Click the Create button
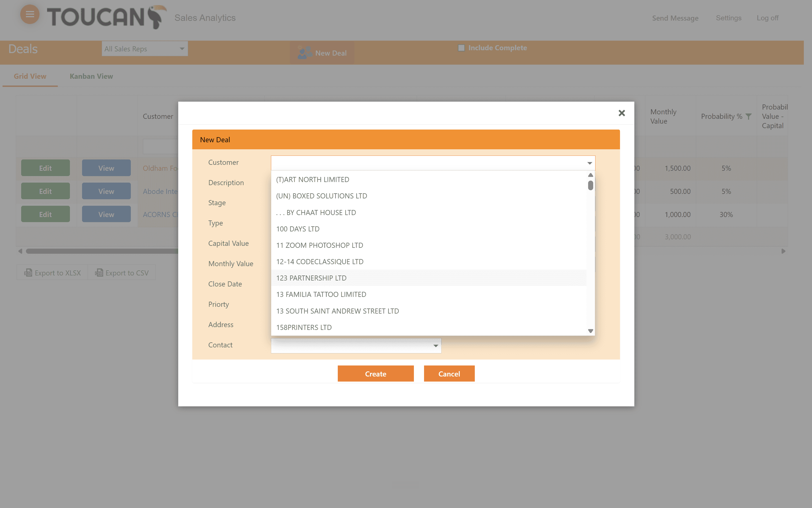The width and height of the screenshot is (812, 508). tap(376, 374)
